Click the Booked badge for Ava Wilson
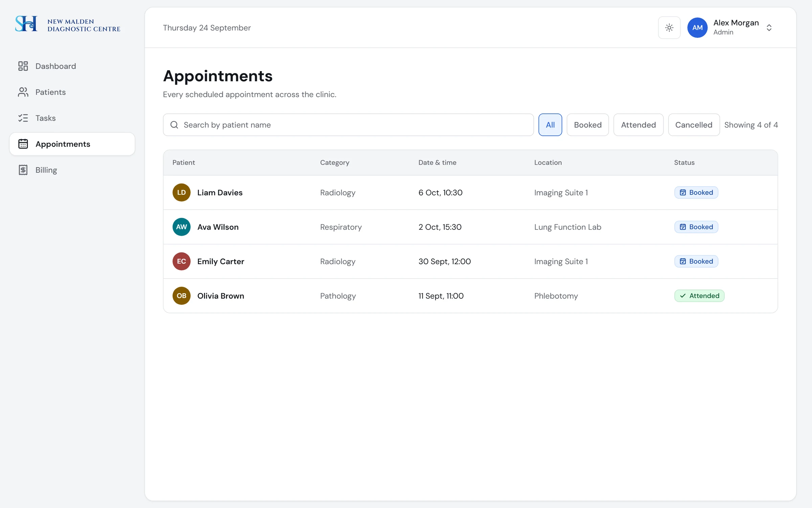812x508 pixels. pos(696,227)
